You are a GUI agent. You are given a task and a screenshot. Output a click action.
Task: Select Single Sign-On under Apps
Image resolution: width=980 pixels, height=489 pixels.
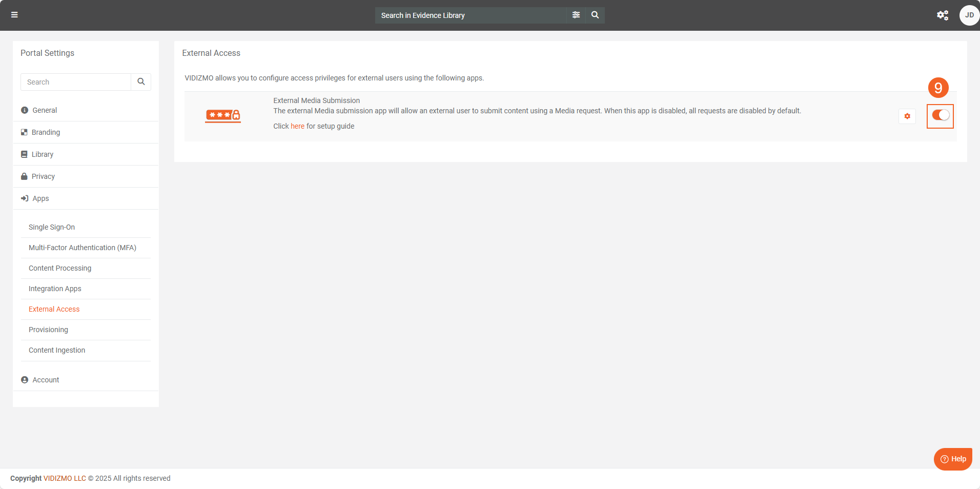(52, 227)
